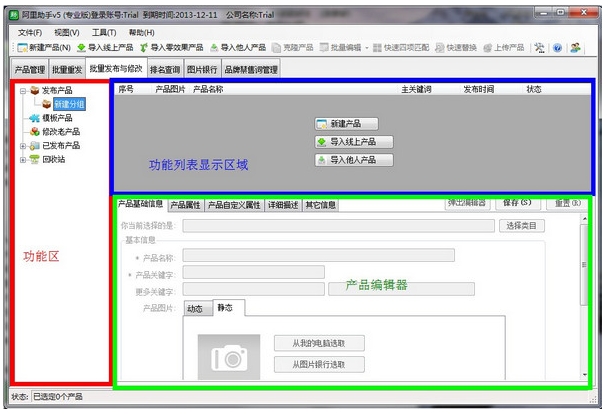This screenshot has width=609, height=414.
Task: Click the 发布时间 column header
Action: pos(478,89)
